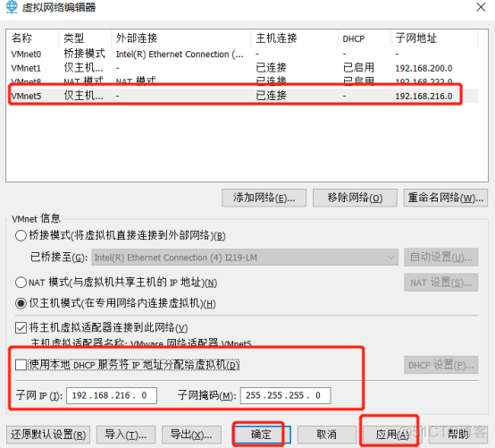Click the 自动设置 button
Image resolution: width=495 pixels, height=448 pixels.
(x=441, y=258)
